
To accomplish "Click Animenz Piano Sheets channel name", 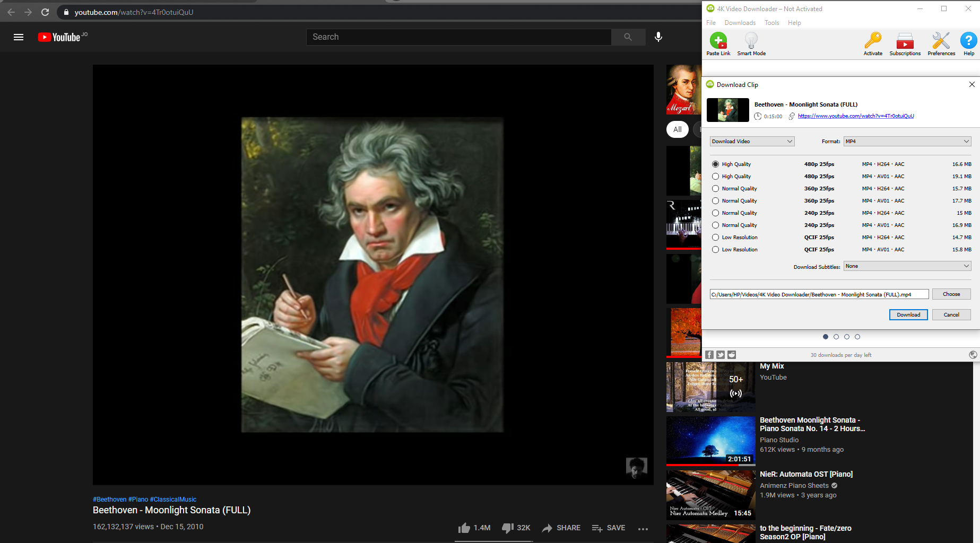I will coord(794,486).
